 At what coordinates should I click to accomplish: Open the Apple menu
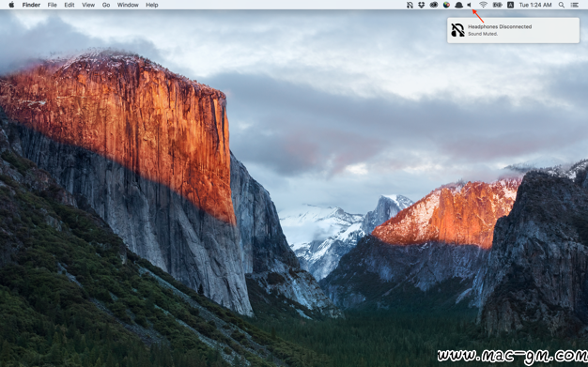(x=11, y=5)
